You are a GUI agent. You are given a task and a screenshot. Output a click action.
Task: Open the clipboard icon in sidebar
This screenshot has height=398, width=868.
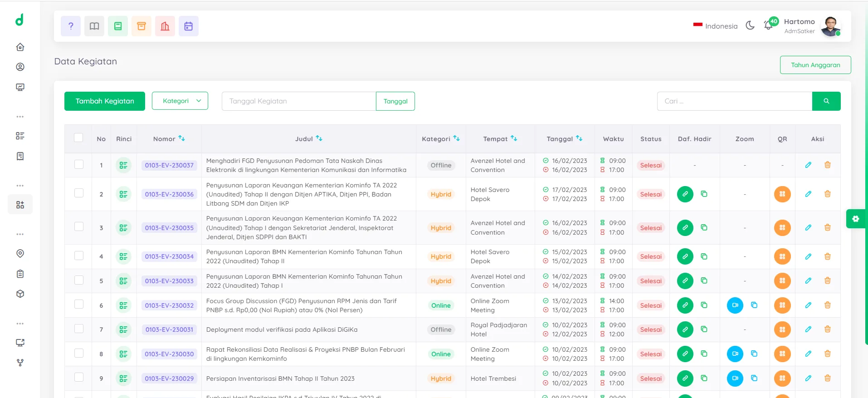(x=20, y=274)
